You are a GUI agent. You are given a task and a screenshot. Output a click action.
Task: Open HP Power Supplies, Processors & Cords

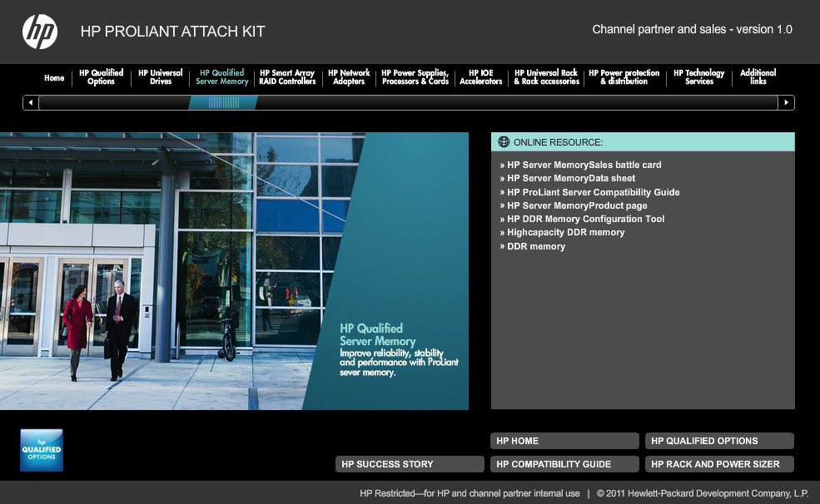[415, 77]
